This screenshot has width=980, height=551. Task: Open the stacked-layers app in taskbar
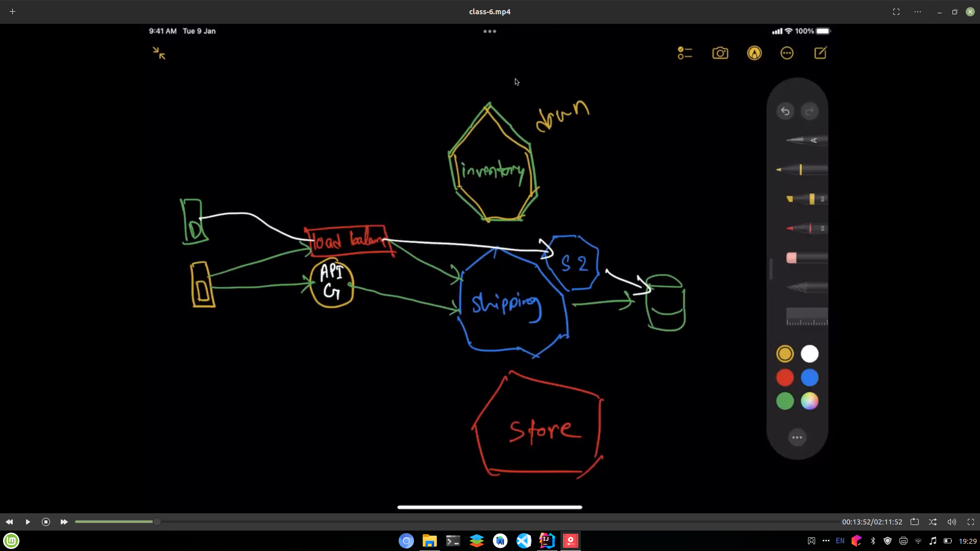pos(477,541)
